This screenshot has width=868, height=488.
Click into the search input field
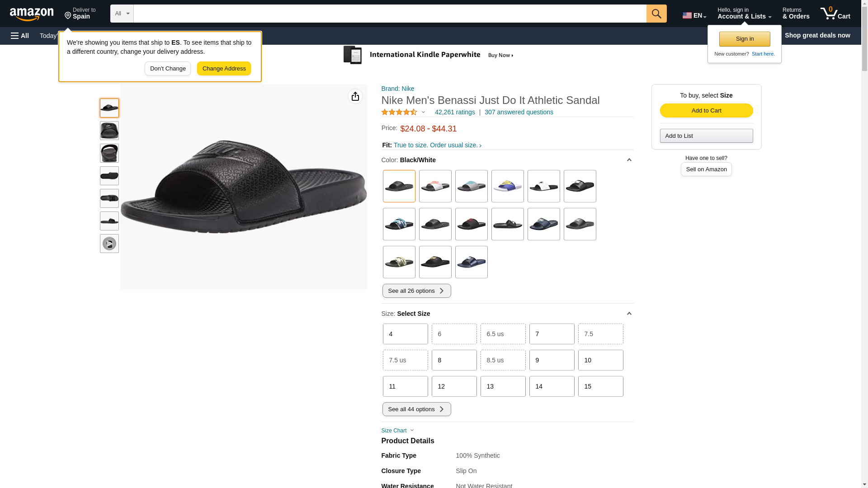point(389,14)
